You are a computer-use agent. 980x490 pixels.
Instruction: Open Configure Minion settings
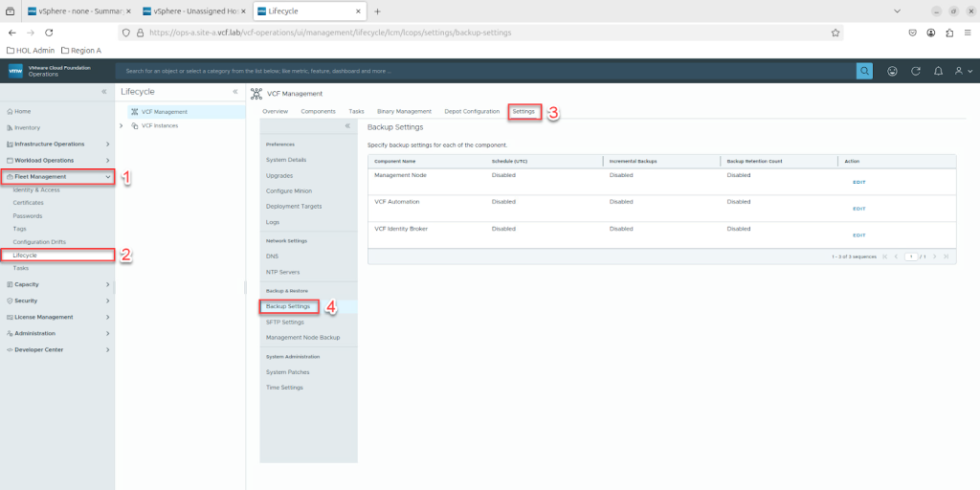(289, 190)
